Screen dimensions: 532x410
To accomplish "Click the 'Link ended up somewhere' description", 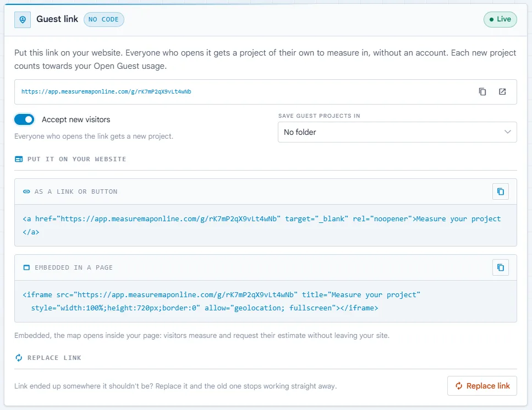I will 175,386.
